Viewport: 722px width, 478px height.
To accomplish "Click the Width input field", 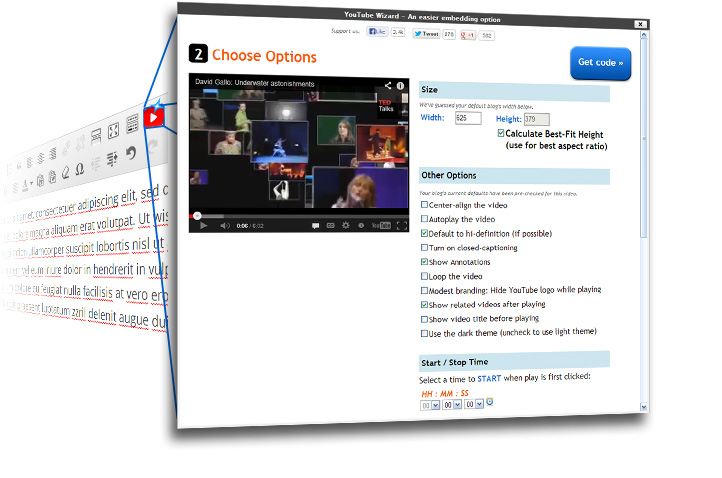I will pos(467,118).
